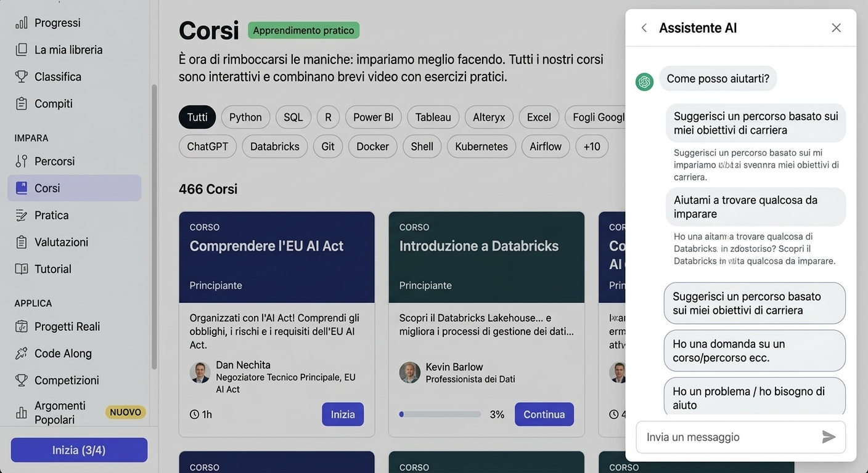Screen dimensions: 868x473
Task: Select the Alteryx filter
Action: pyautogui.click(x=489, y=117)
